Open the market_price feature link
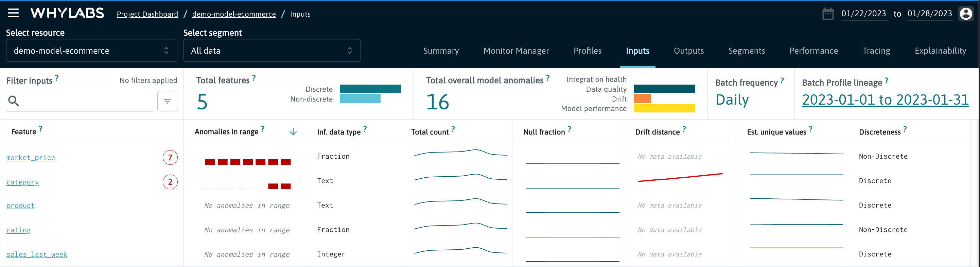 coord(31,158)
